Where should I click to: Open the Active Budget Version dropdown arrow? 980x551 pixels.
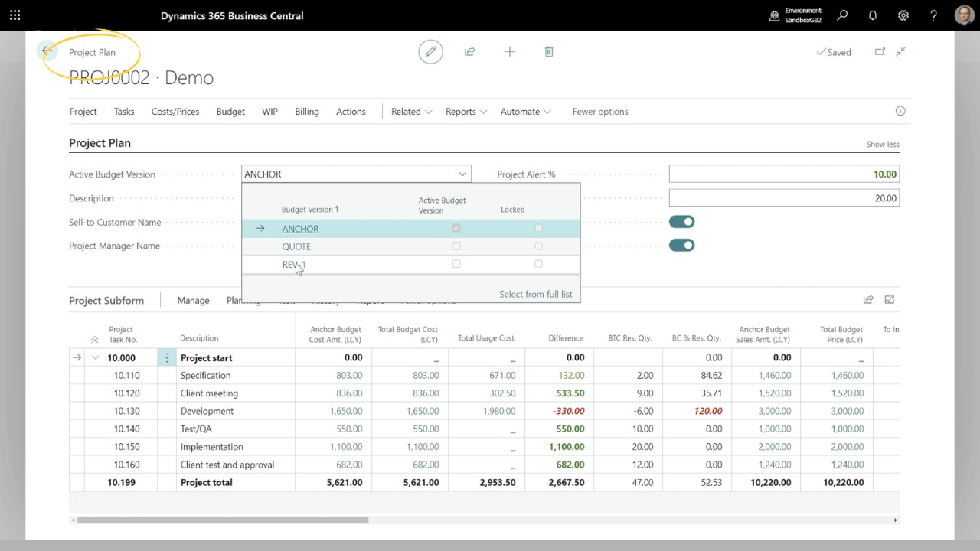(462, 174)
